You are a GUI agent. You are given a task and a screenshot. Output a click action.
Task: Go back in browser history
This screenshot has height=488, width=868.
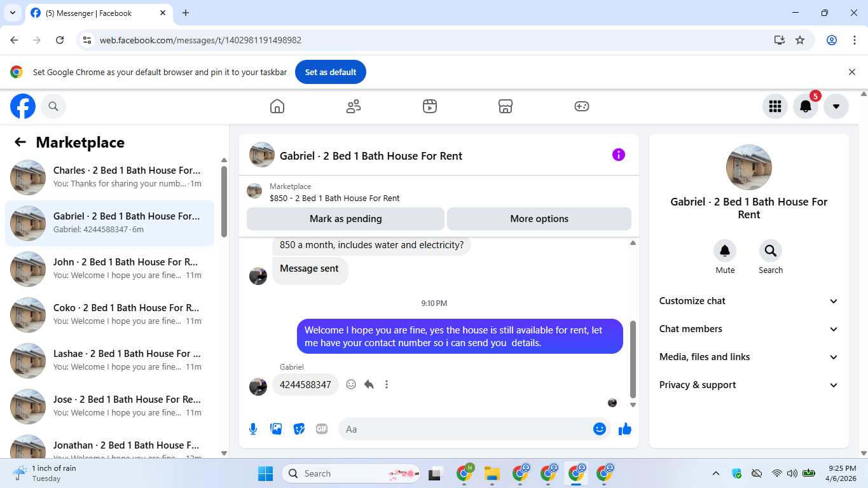click(x=14, y=40)
